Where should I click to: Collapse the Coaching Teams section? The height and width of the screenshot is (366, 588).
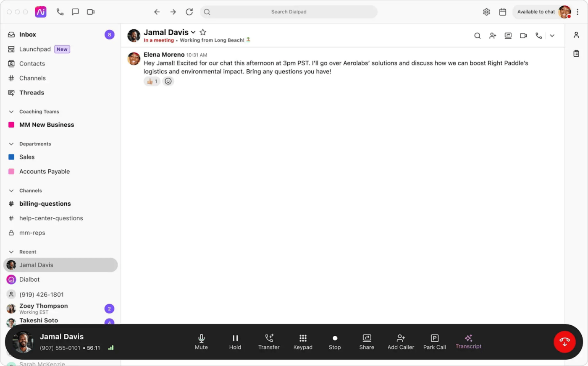11,112
